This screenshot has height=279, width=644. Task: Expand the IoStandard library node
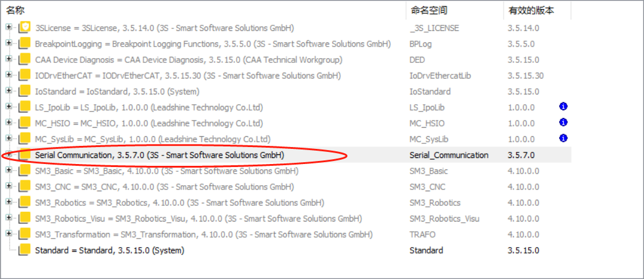click(8, 91)
